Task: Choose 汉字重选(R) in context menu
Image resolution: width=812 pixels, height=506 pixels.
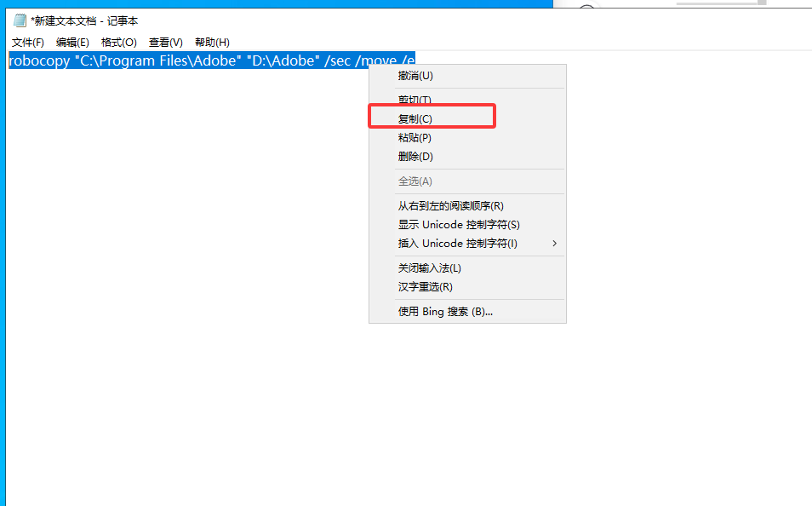Action: pyautogui.click(x=467, y=287)
